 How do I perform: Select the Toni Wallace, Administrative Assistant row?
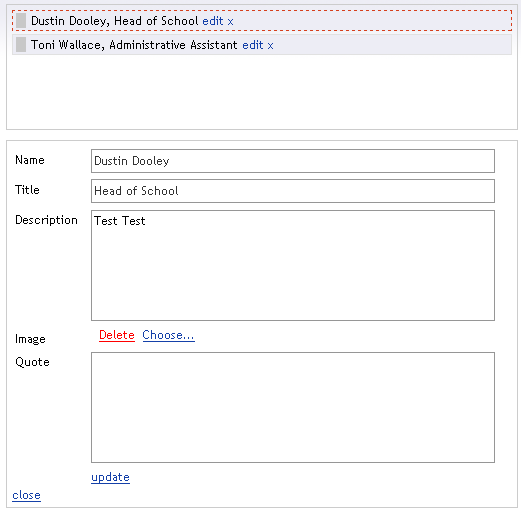coord(262,45)
